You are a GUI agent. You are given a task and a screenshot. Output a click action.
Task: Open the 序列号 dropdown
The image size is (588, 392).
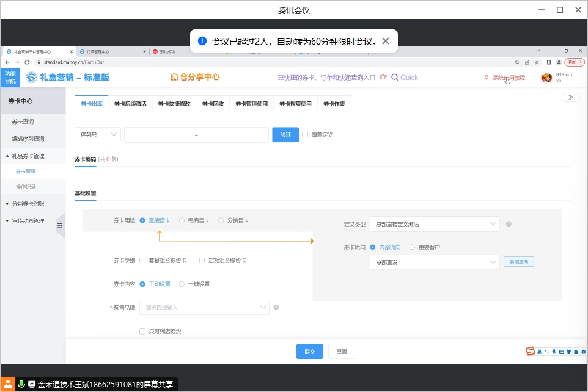pos(98,135)
